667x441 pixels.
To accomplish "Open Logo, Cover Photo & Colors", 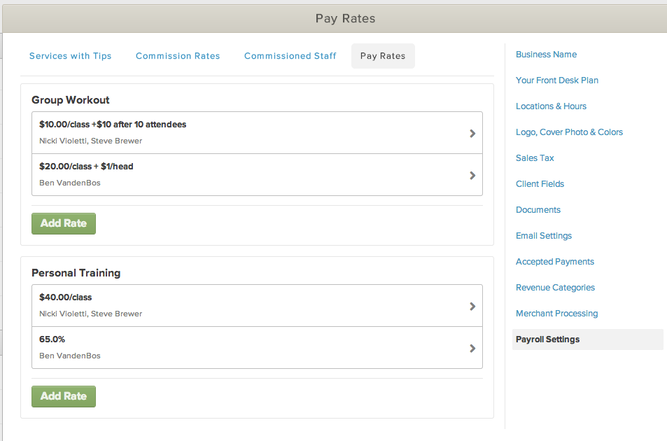I will point(569,132).
